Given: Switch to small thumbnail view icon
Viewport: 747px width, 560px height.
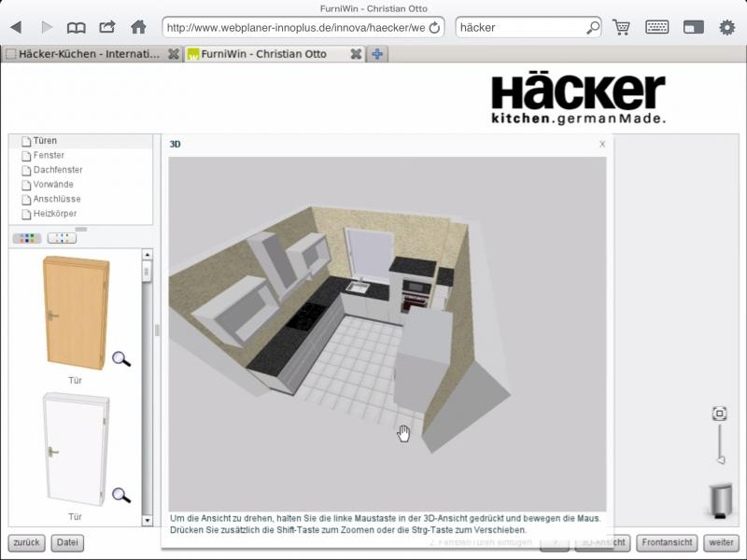Looking at the screenshot, I should point(62,238).
